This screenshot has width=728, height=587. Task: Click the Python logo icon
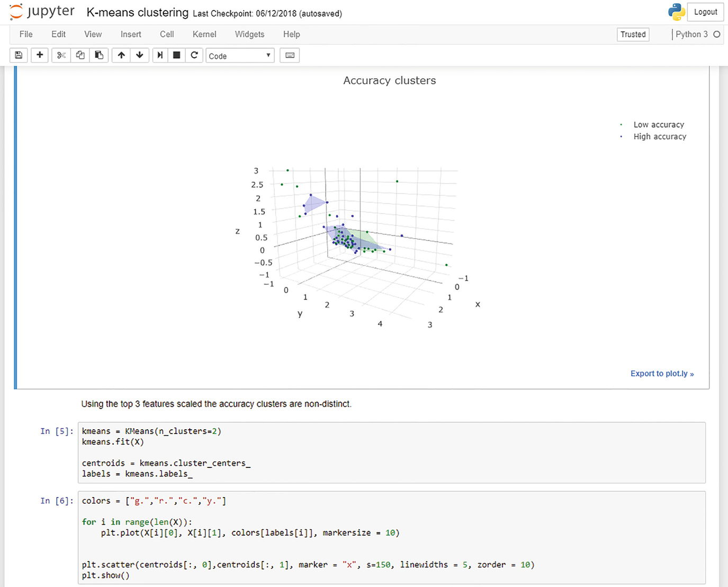tap(677, 12)
